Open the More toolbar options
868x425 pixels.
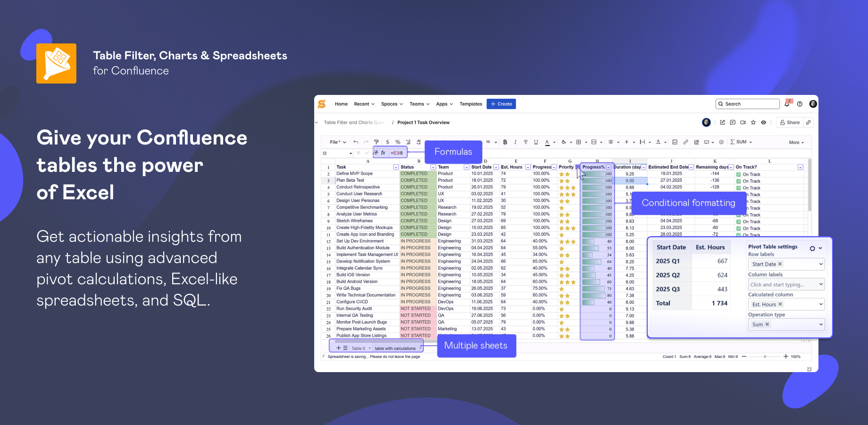796,143
